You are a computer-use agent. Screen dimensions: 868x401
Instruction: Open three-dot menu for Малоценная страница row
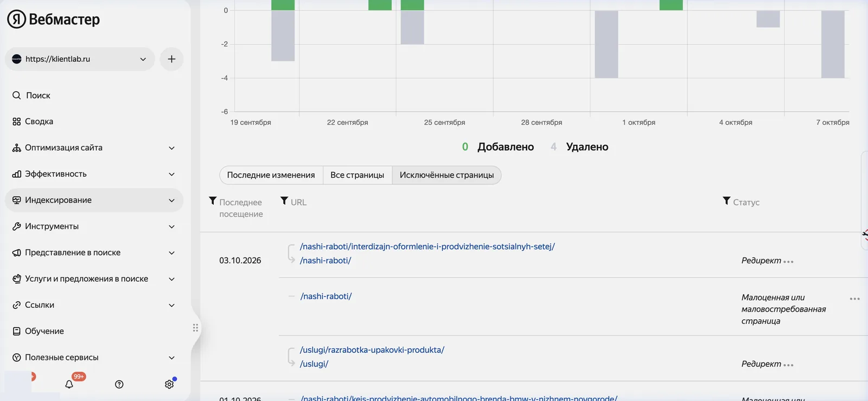click(x=855, y=299)
